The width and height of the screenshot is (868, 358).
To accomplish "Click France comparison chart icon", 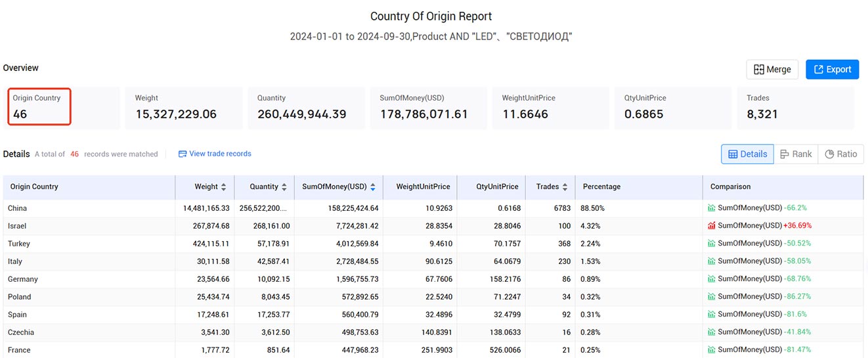I will coord(712,350).
